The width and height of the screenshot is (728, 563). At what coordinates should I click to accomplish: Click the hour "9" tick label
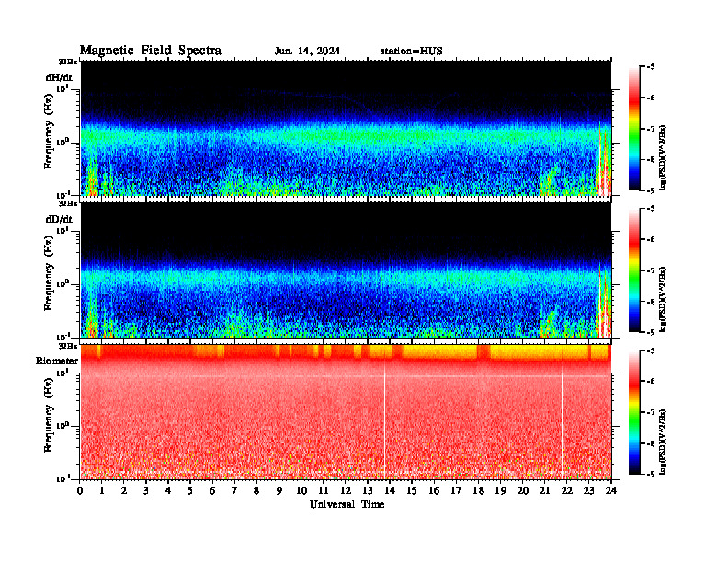tap(279, 491)
